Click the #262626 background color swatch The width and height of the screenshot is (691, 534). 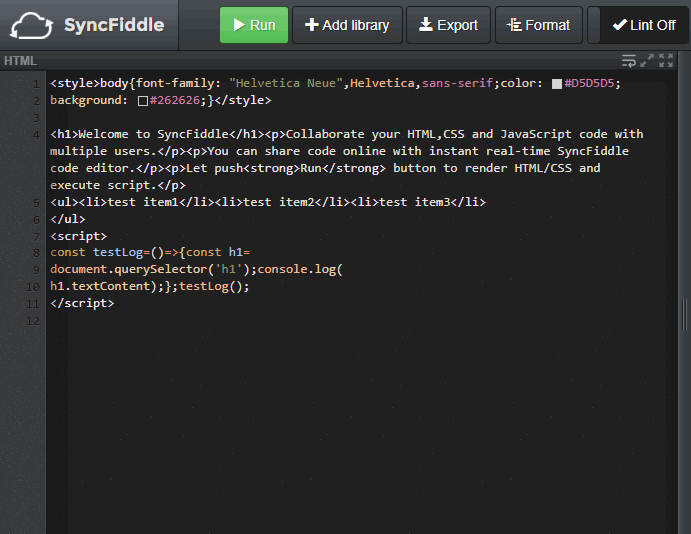[x=143, y=101]
